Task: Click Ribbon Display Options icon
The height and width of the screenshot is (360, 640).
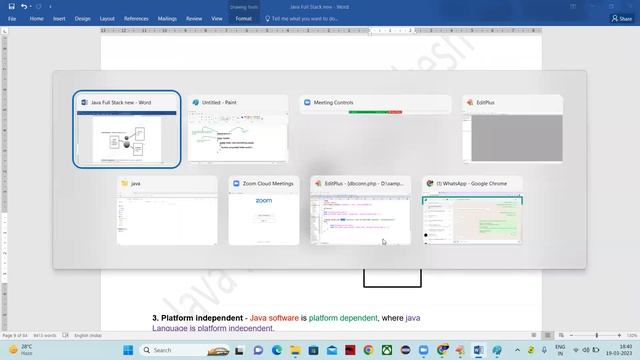Action: tap(573, 7)
